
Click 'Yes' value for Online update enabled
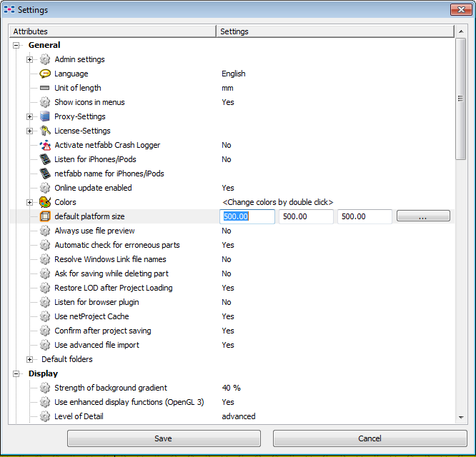coord(228,188)
